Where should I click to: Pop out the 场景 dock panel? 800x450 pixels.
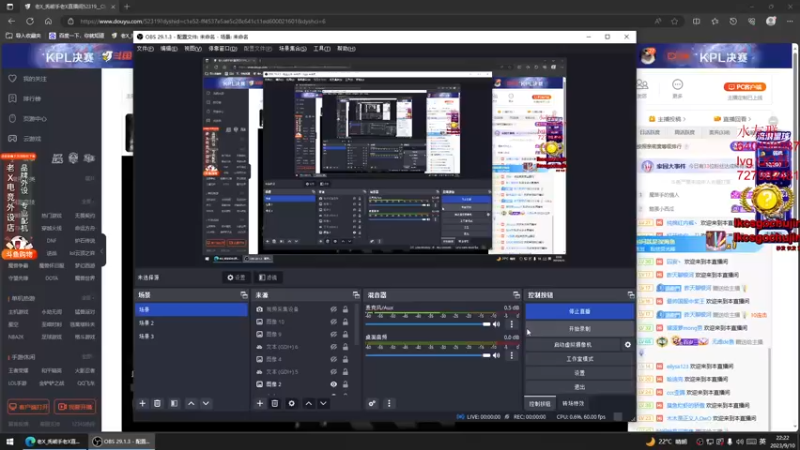[243, 295]
